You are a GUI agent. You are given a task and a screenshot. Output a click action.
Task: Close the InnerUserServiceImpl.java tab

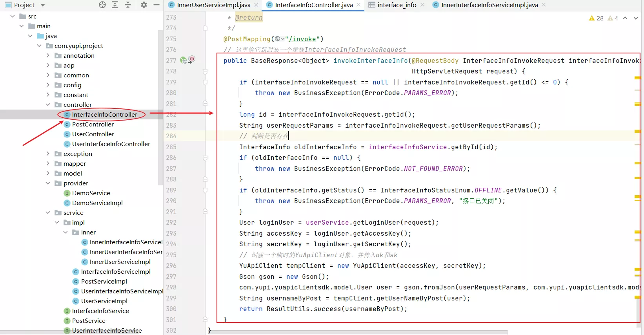point(256,5)
